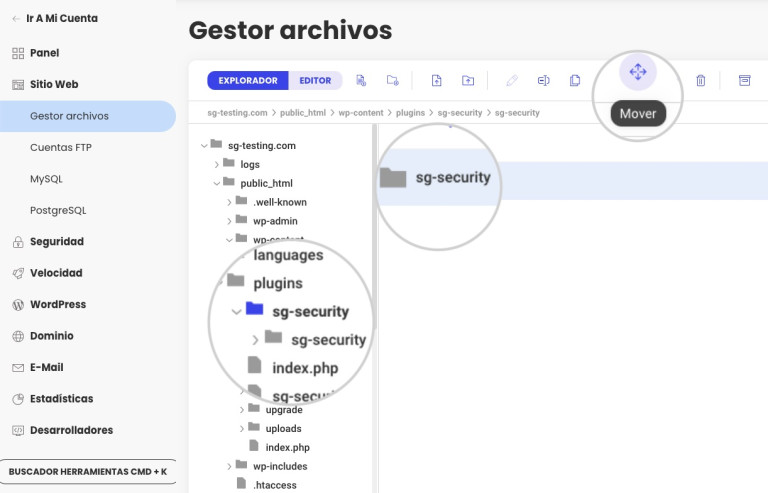
Task: Expand the wp-includes folder chevron
Action: coord(229,467)
